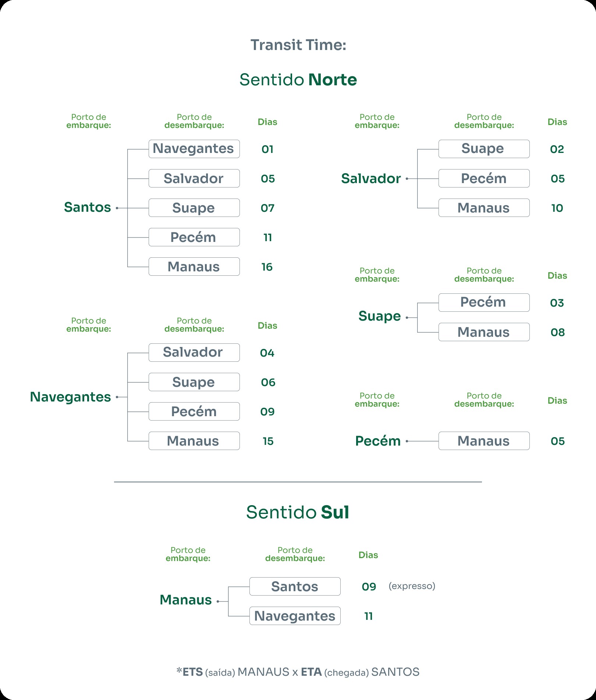Click the Navegantes origin port label
The image size is (596, 700).
click(70, 397)
